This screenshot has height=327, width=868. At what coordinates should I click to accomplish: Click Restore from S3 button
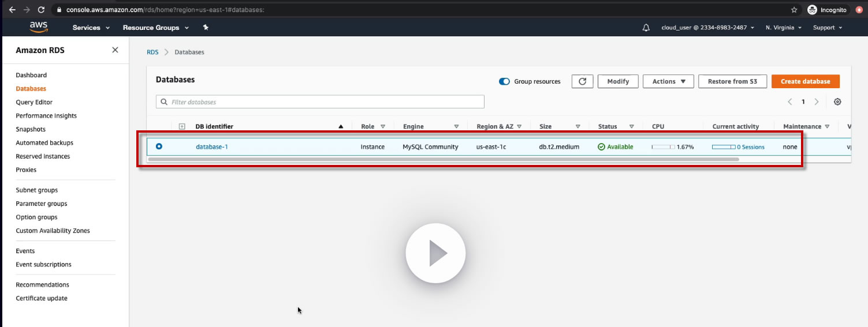(x=732, y=81)
